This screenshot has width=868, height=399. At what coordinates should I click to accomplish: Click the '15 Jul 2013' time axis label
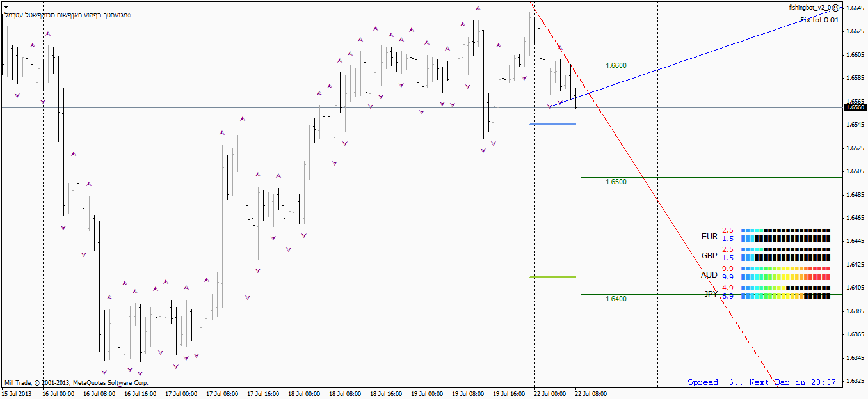pyautogui.click(x=17, y=394)
